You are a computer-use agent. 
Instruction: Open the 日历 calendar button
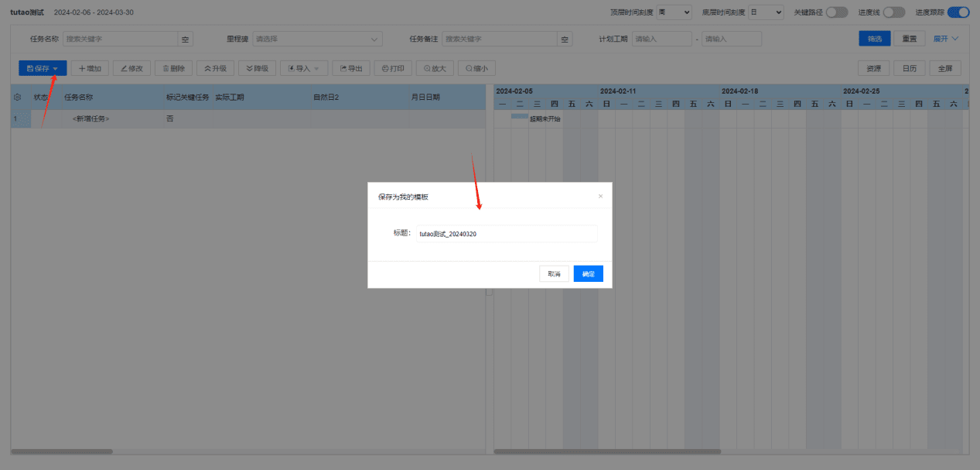tap(910, 68)
